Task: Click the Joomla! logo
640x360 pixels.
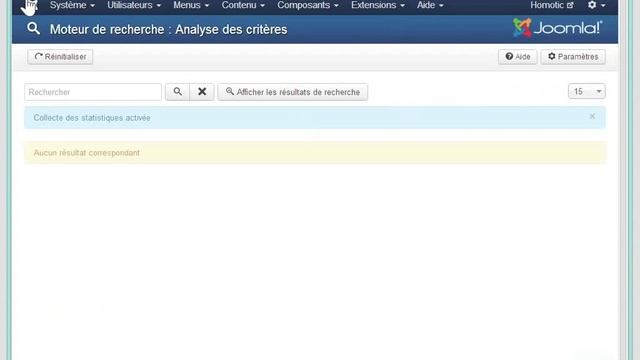Action: [x=558, y=28]
